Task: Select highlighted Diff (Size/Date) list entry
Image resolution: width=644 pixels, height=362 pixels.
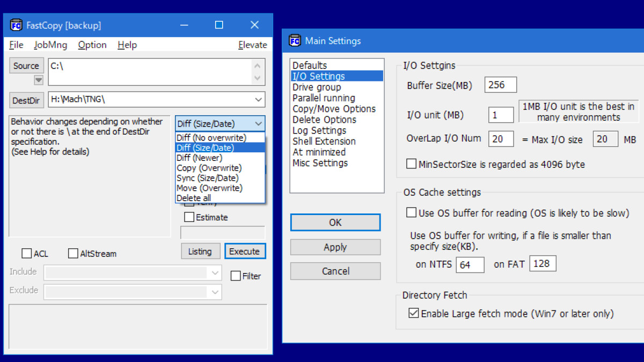Action: point(220,147)
